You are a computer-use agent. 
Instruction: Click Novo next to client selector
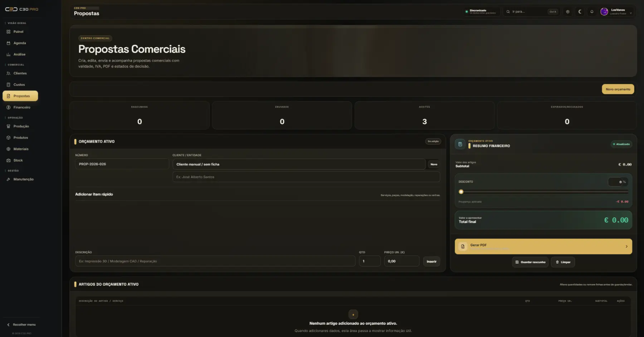tap(434, 164)
